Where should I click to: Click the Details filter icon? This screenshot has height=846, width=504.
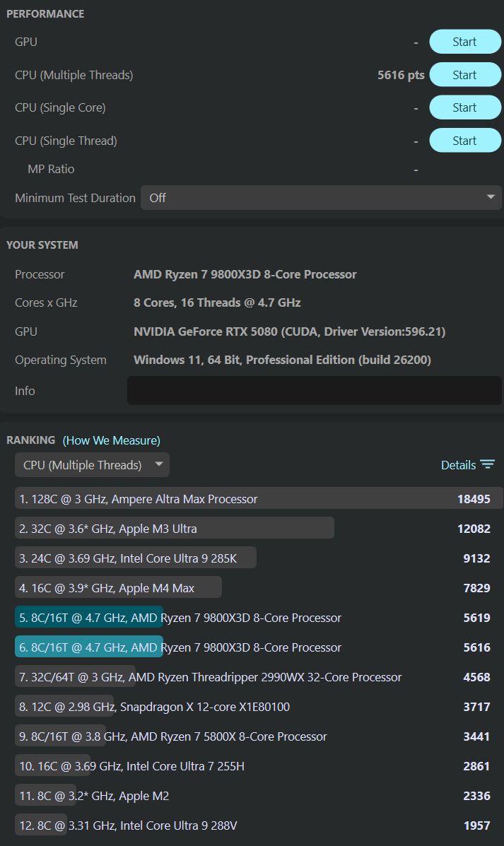(x=488, y=464)
